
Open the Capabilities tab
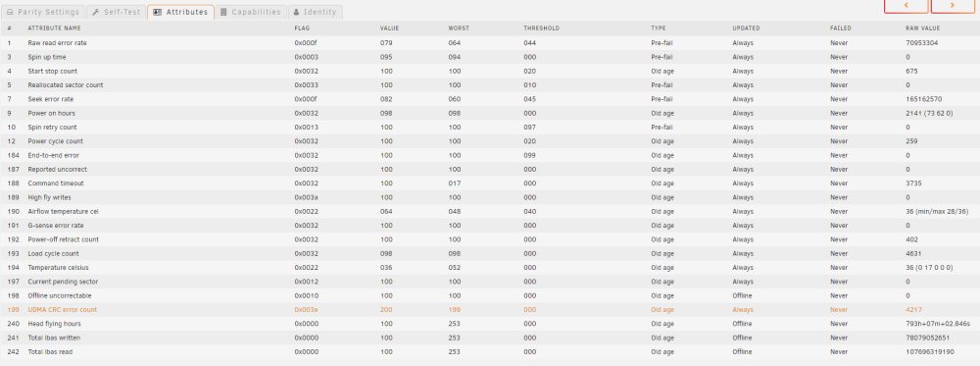click(251, 12)
